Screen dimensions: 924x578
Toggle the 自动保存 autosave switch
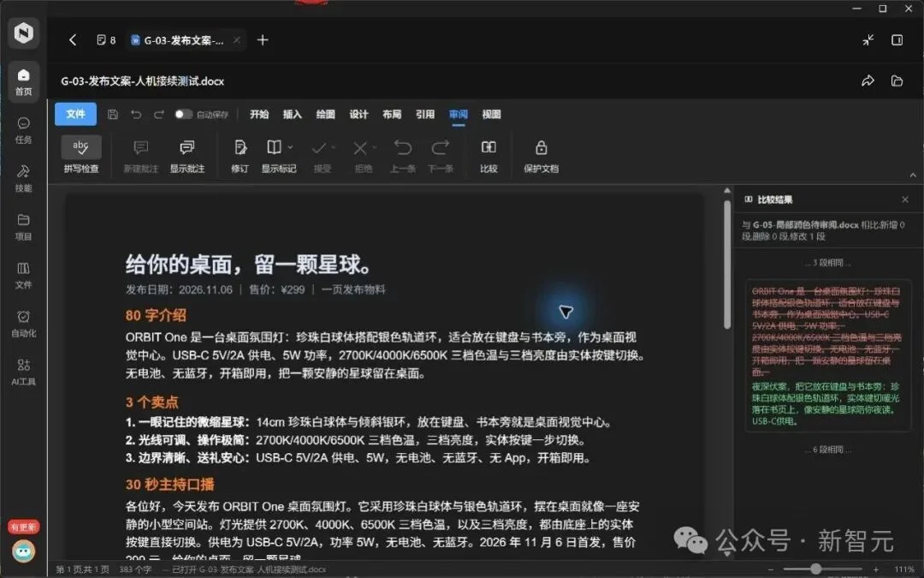pos(183,115)
